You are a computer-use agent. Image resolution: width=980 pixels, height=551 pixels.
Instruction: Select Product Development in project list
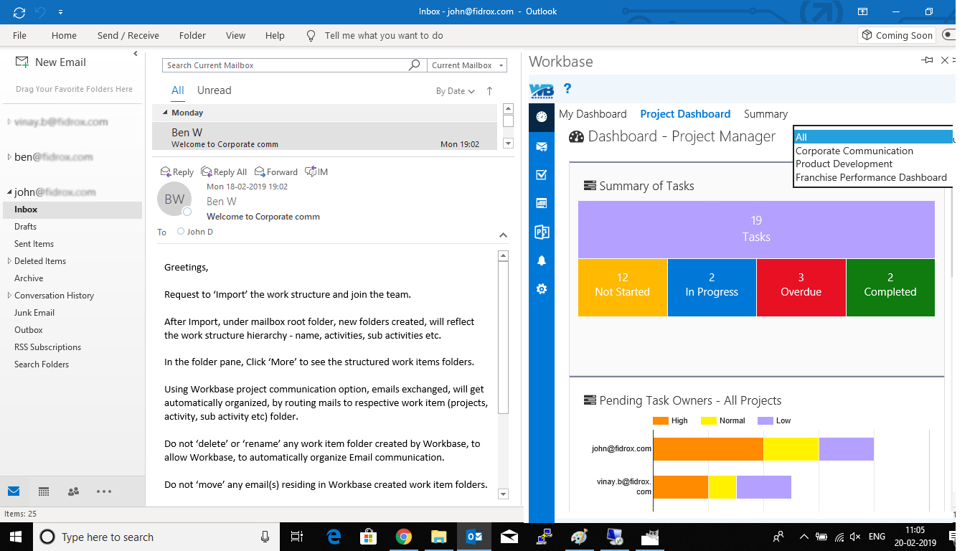844,164
